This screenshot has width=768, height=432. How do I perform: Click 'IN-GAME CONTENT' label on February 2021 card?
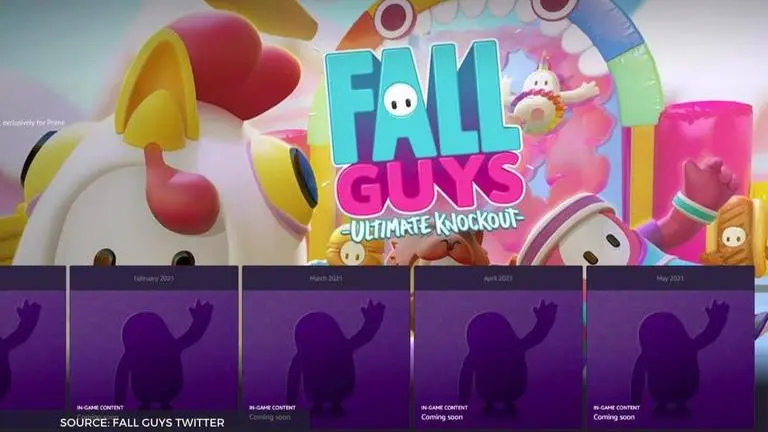tap(100, 408)
